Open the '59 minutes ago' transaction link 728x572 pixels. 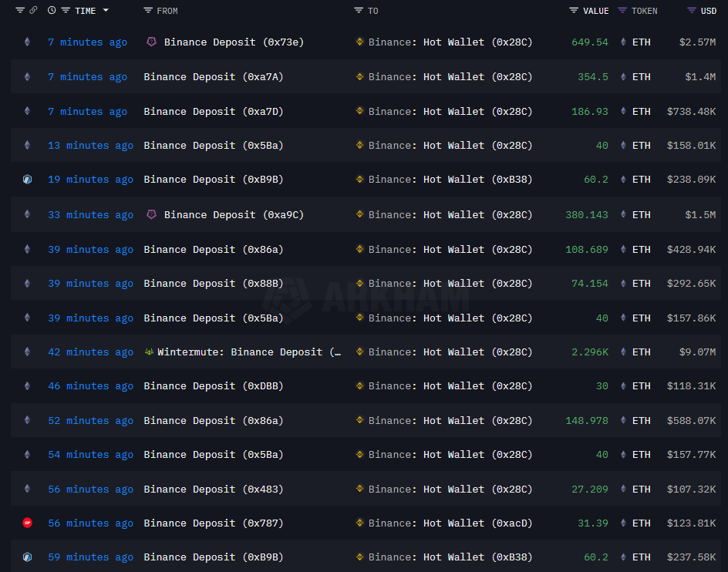pos(90,557)
